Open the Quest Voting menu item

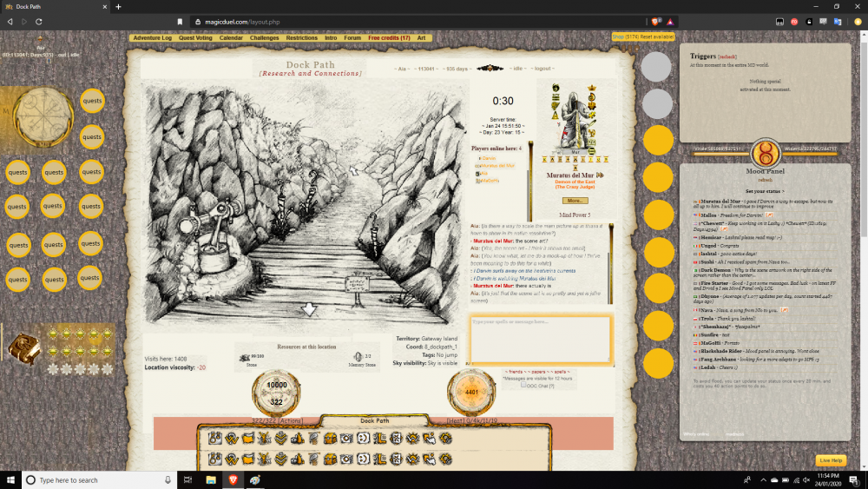195,38
